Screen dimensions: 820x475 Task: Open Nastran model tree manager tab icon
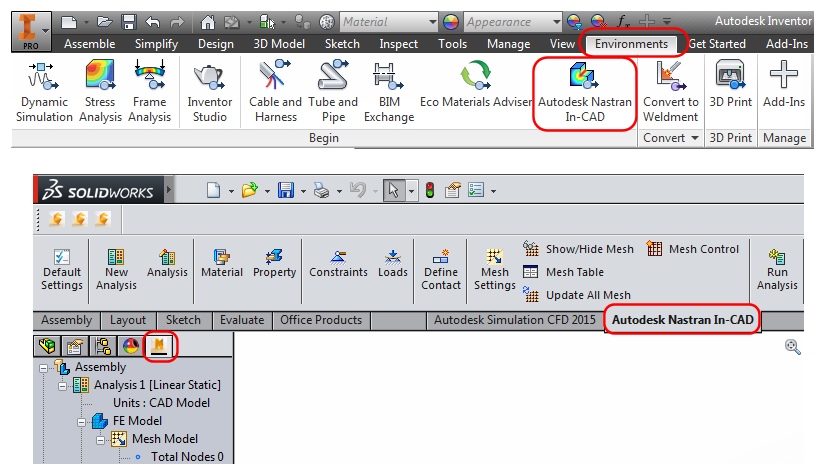pos(159,346)
